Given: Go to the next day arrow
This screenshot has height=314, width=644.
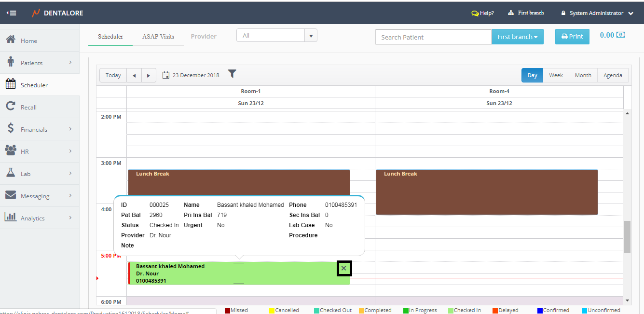Looking at the screenshot, I should pyautogui.click(x=149, y=75).
